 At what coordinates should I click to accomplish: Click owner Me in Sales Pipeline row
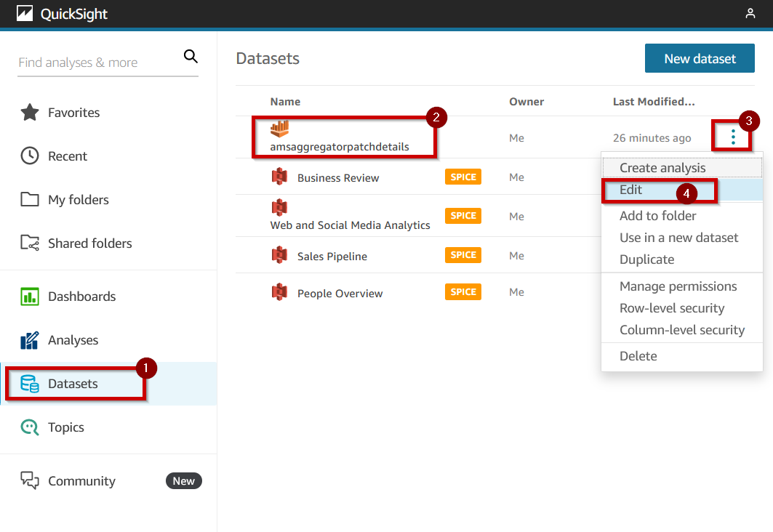(x=516, y=256)
